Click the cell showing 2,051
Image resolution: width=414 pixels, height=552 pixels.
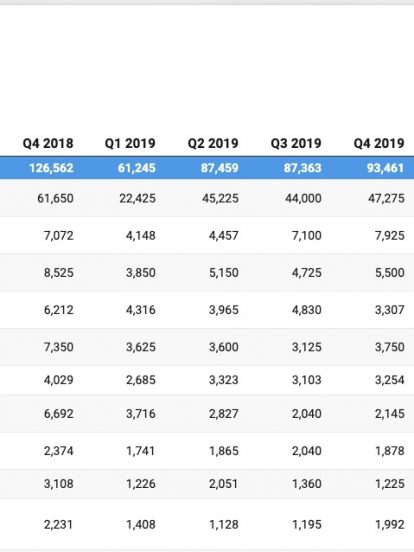[x=224, y=484]
